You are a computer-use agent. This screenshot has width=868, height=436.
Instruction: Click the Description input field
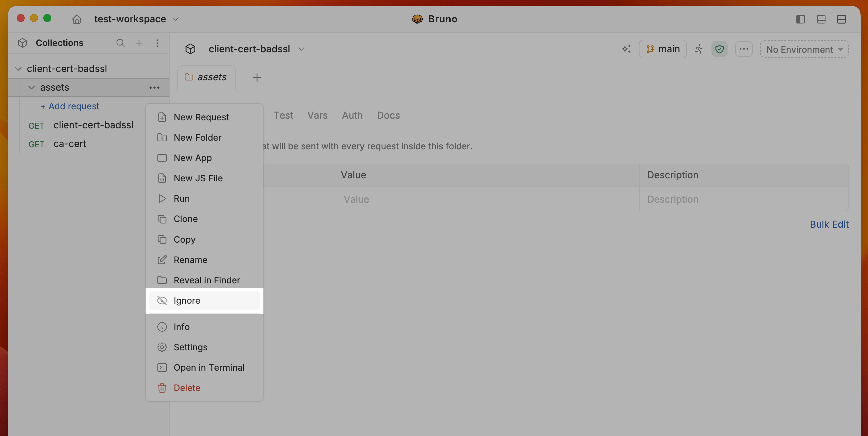(722, 199)
